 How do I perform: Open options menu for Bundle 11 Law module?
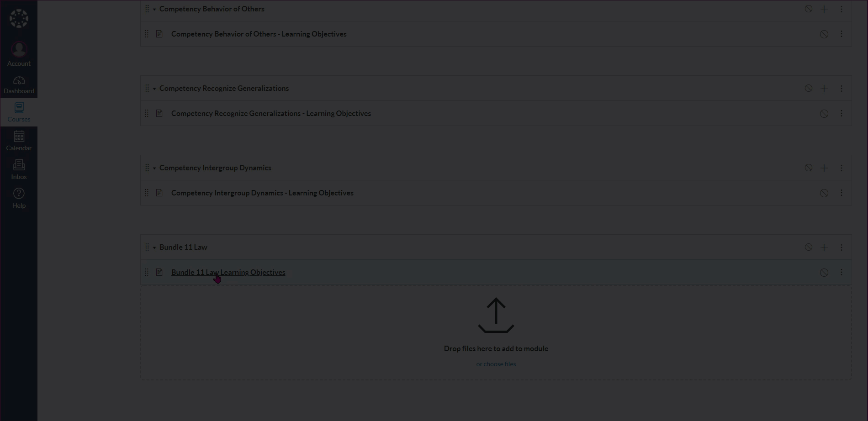pos(842,247)
